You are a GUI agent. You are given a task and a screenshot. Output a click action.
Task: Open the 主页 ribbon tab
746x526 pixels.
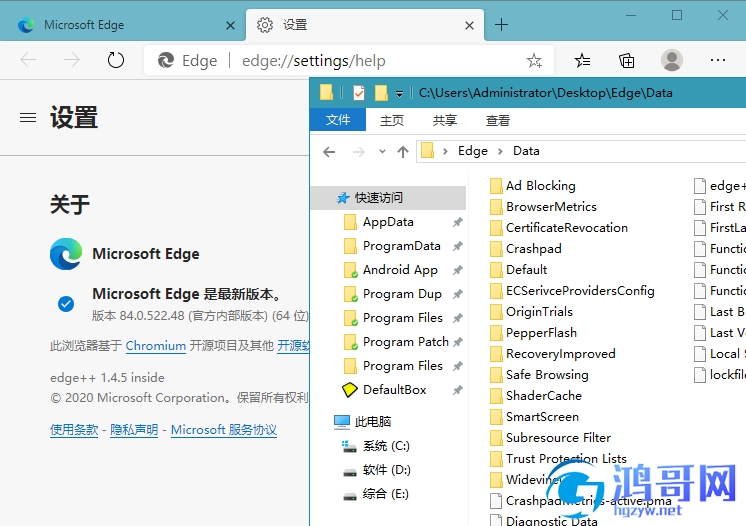pos(392,120)
